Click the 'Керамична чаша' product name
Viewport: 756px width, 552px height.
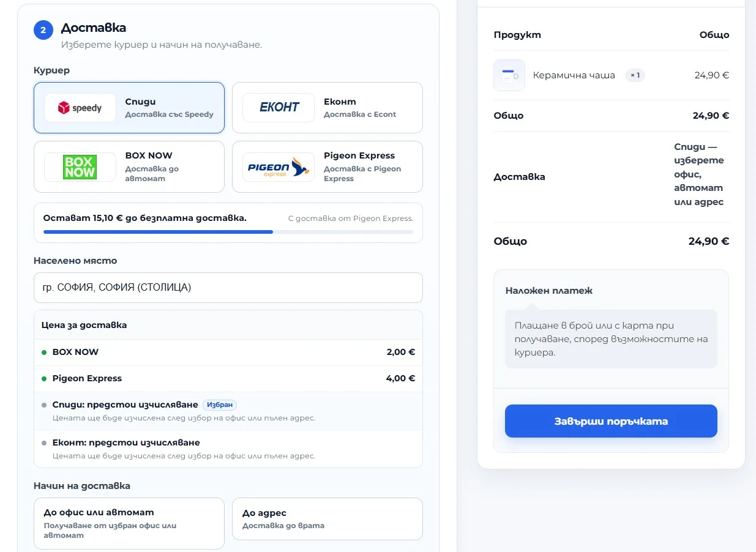(x=574, y=75)
